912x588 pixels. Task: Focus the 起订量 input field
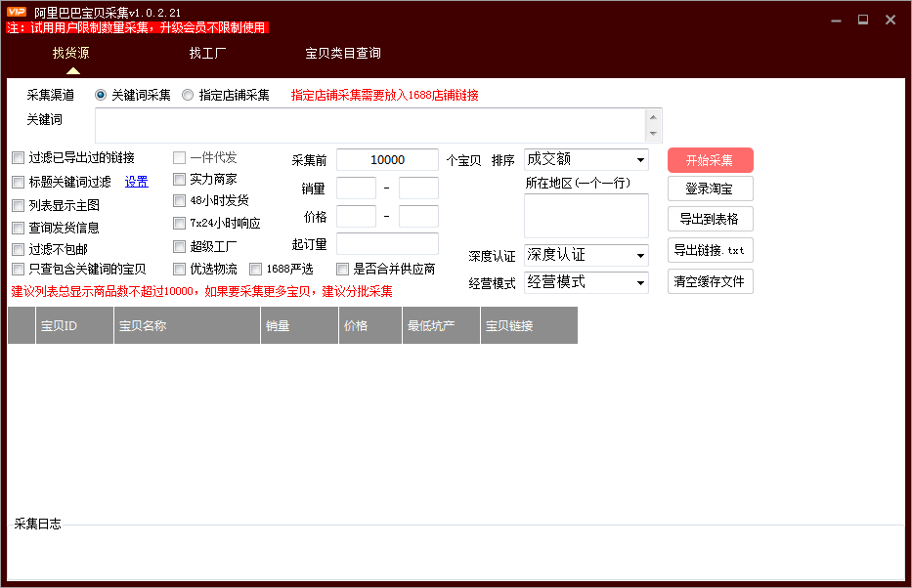tap(387, 244)
